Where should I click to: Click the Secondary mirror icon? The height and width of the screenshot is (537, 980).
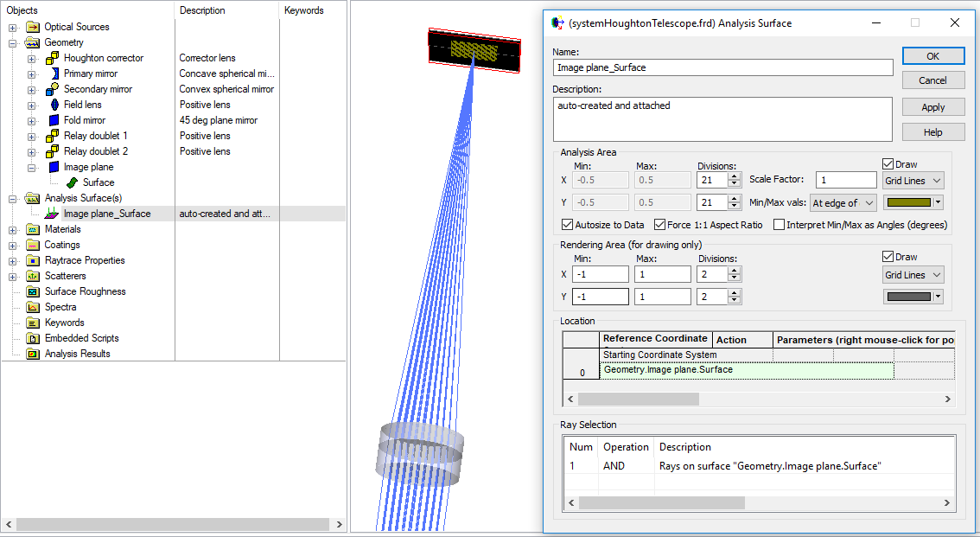[x=52, y=89]
